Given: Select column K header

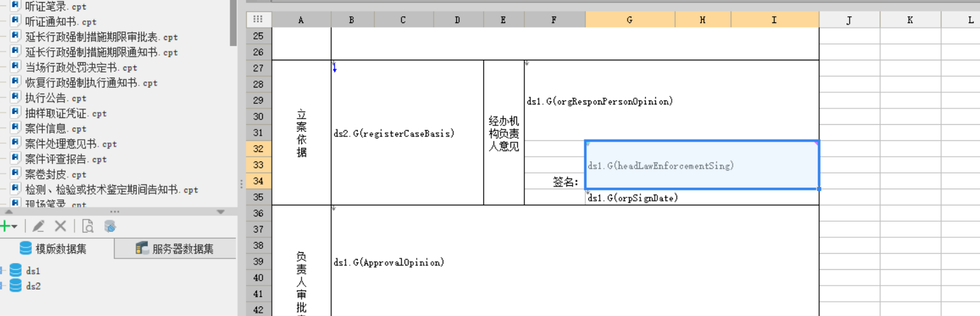Looking at the screenshot, I should 910,20.
